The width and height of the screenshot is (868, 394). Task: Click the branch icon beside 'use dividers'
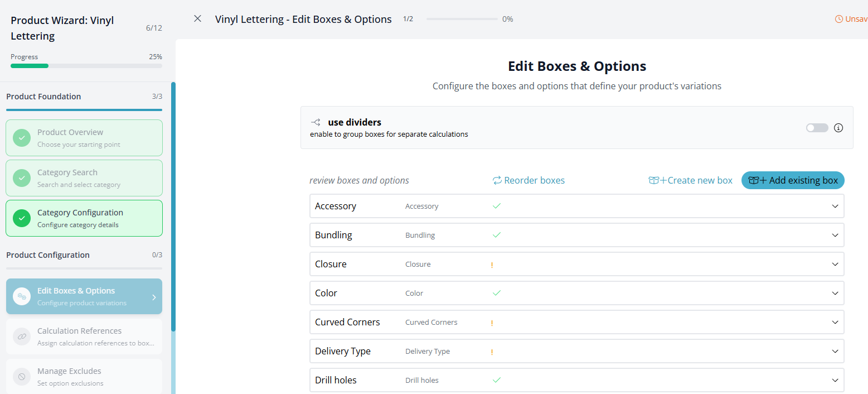click(x=316, y=122)
